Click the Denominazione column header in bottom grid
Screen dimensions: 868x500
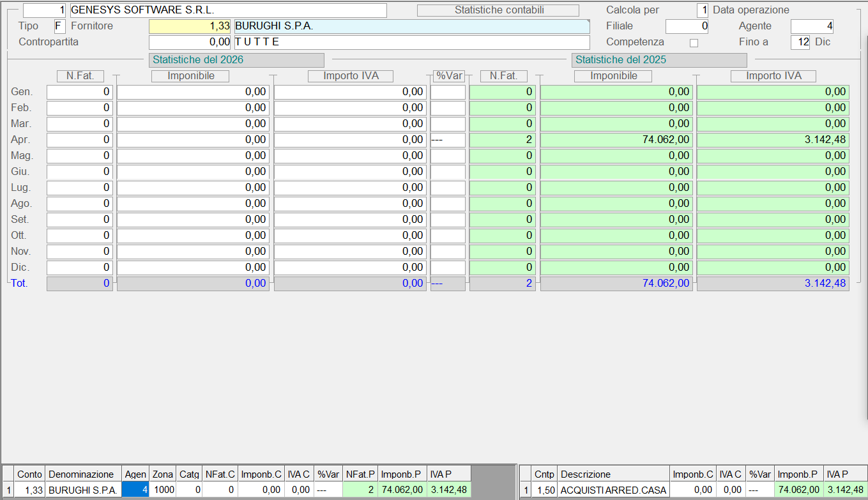tap(84, 474)
